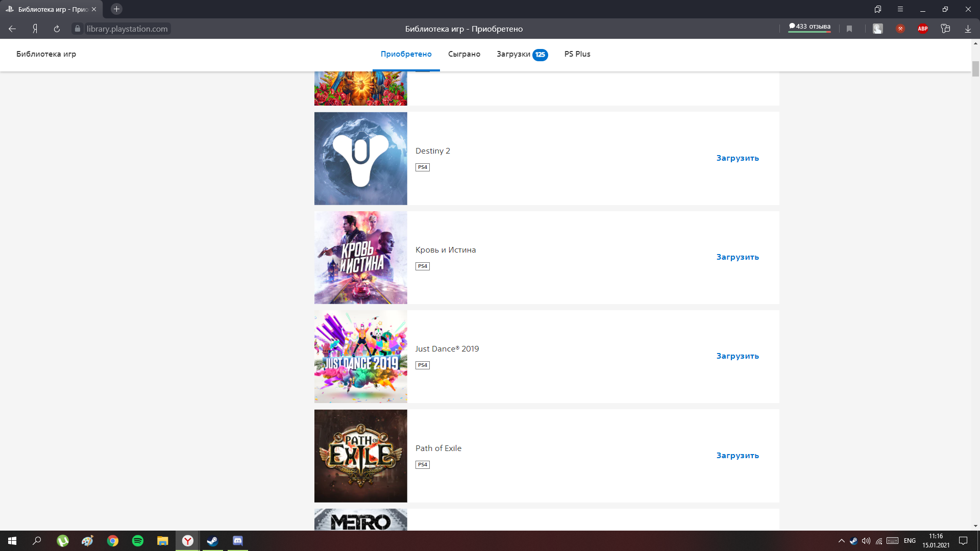
Task: Go back with the browser back arrow
Action: click(x=12, y=29)
